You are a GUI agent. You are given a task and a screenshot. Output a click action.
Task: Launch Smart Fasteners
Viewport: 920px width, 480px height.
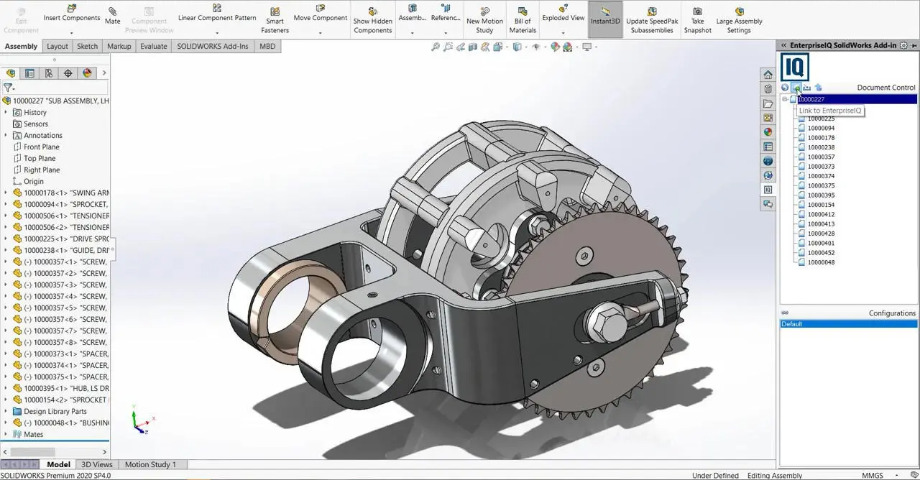point(275,20)
